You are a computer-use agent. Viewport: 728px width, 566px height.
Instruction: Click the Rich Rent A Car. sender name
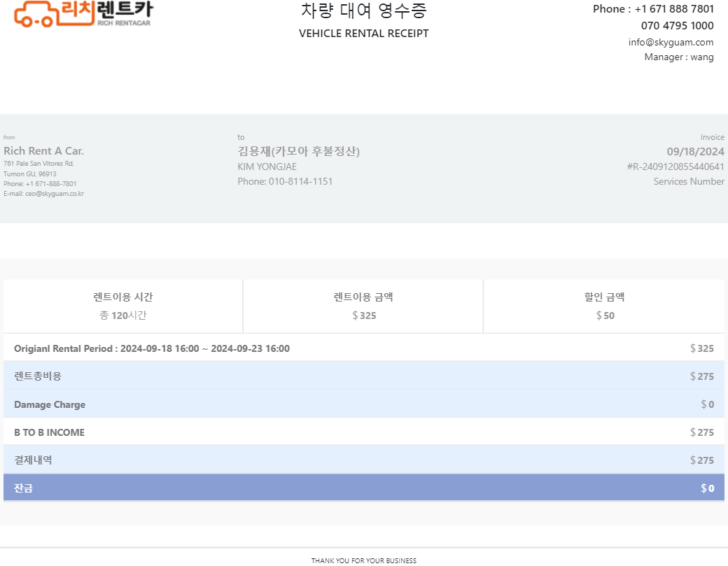[x=43, y=151]
